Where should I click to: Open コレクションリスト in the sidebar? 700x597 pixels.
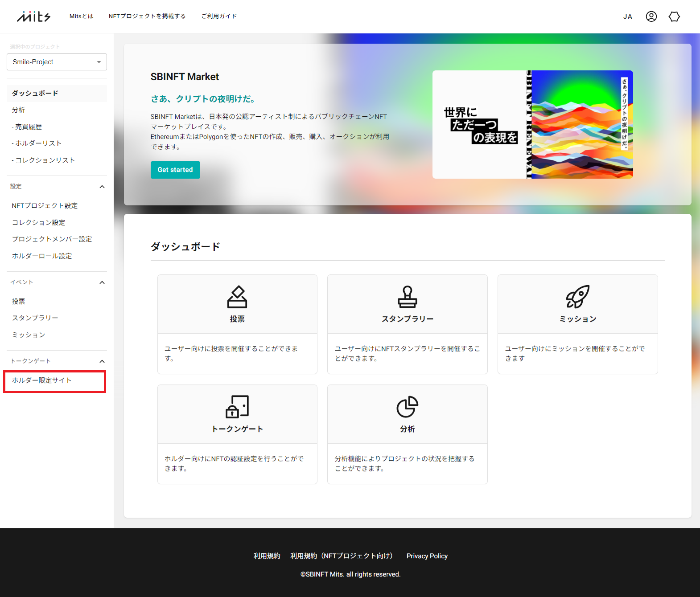click(x=43, y=160)
